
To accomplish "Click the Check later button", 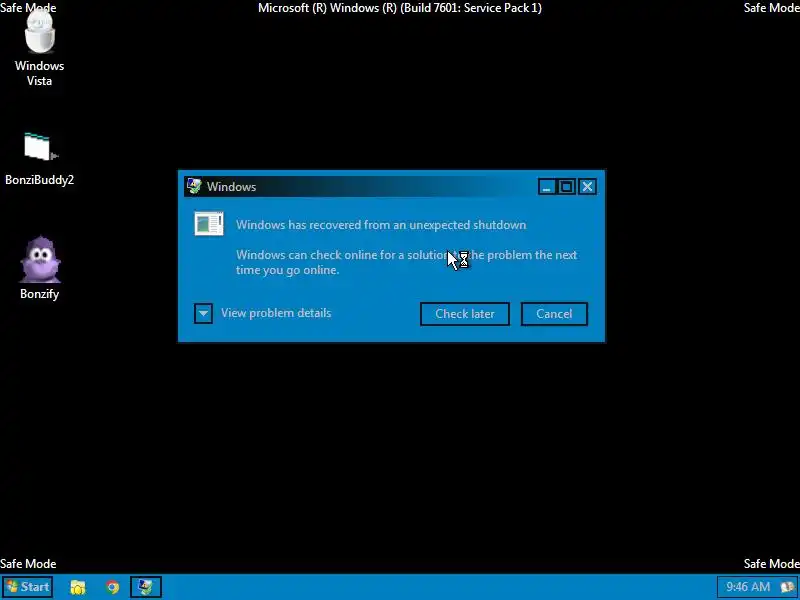I will 465,314.
